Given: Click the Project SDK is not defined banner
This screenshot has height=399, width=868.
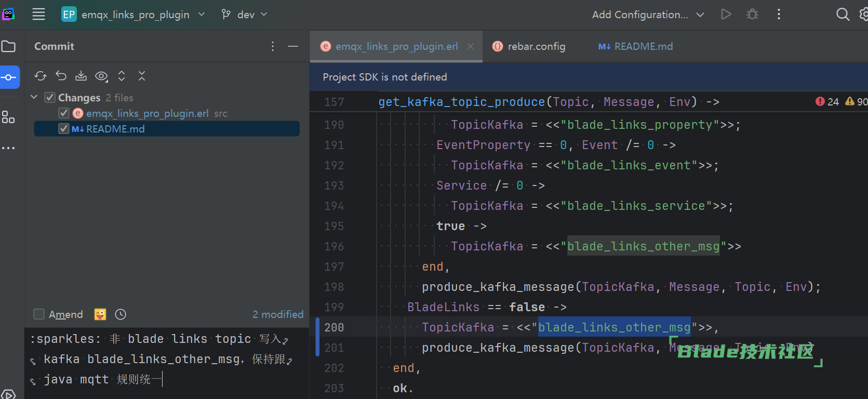Looking at the screenshot, I should click(385, 77).
